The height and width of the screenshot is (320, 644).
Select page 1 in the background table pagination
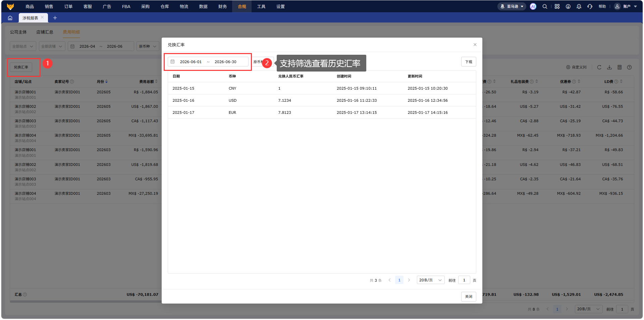pyautogui.click(x=557, y=309)
